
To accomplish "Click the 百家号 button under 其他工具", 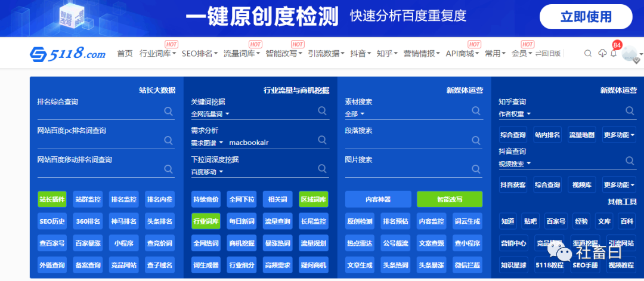I will [556, 221].
